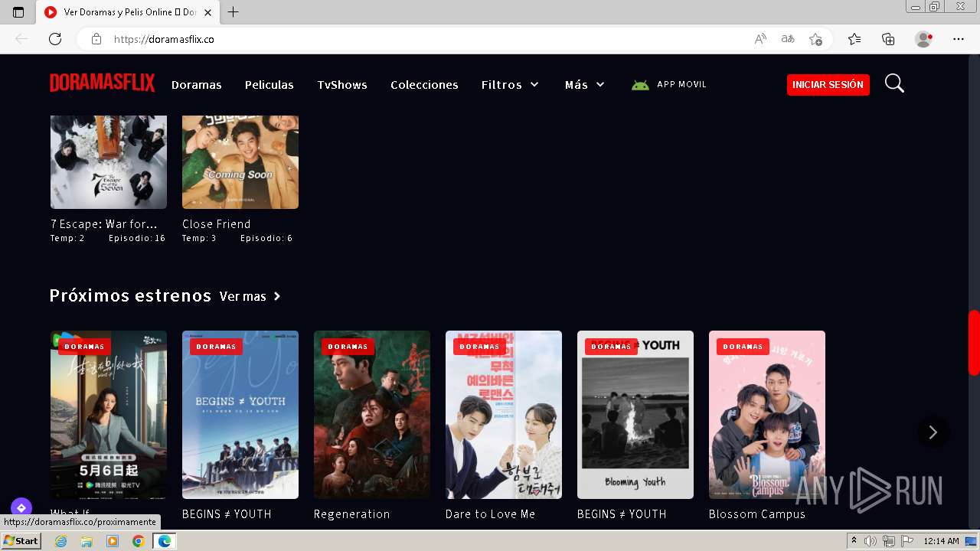Click the Windows Start button
980x551 pixels.
(x=21, y=541)
